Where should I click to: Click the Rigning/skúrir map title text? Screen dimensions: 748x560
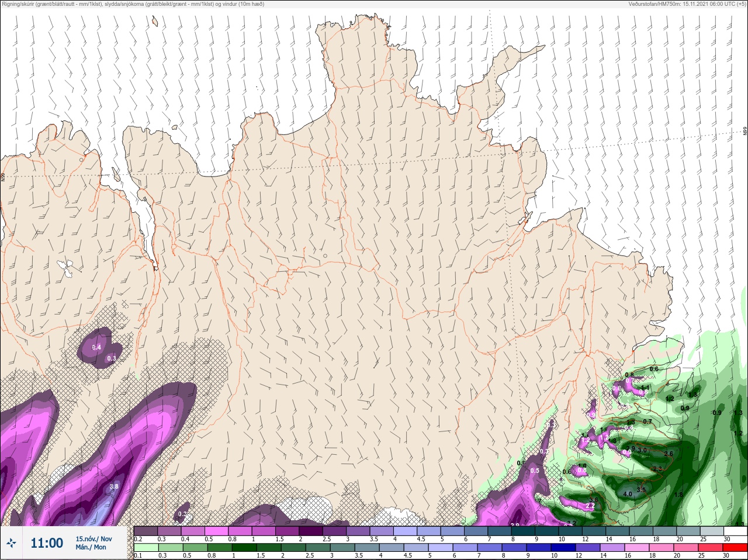133,4
